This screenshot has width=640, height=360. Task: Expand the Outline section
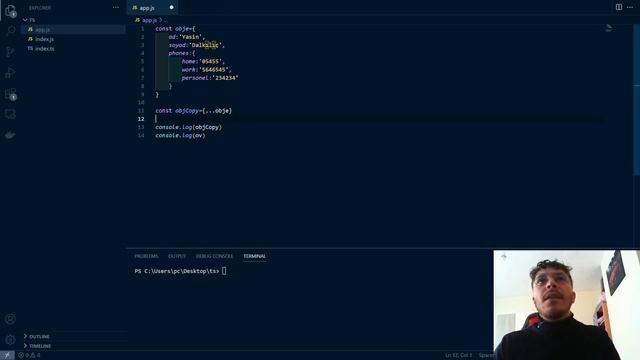point(37,336)
